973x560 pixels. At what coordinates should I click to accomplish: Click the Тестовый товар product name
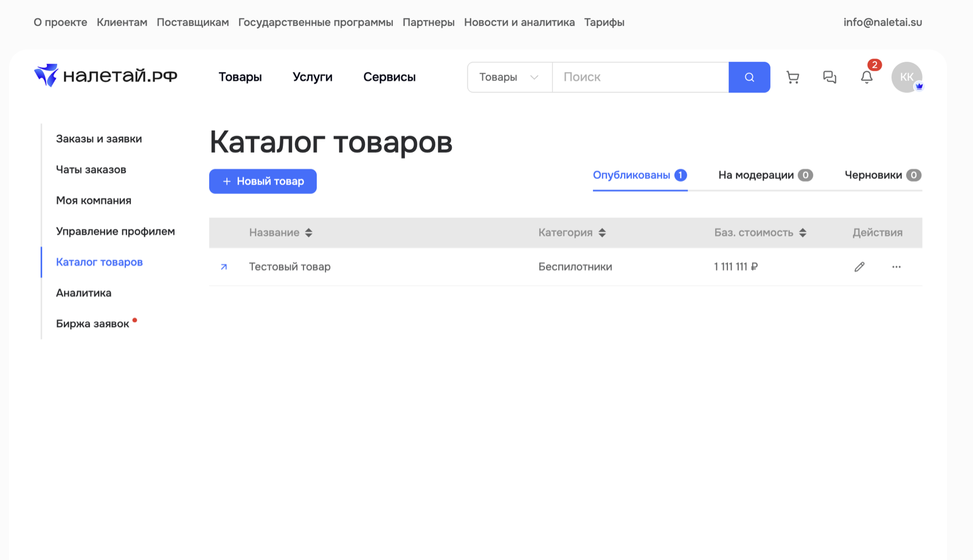(290, 267)
